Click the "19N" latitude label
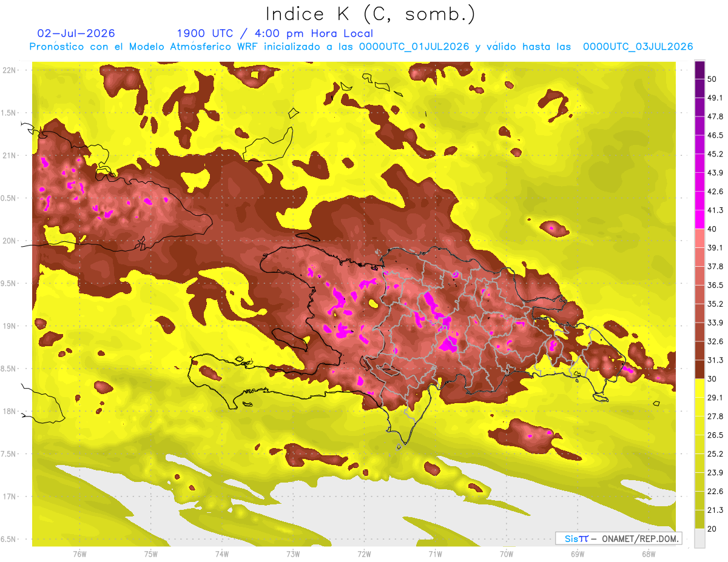728x562 pixels. click(10, 326)
